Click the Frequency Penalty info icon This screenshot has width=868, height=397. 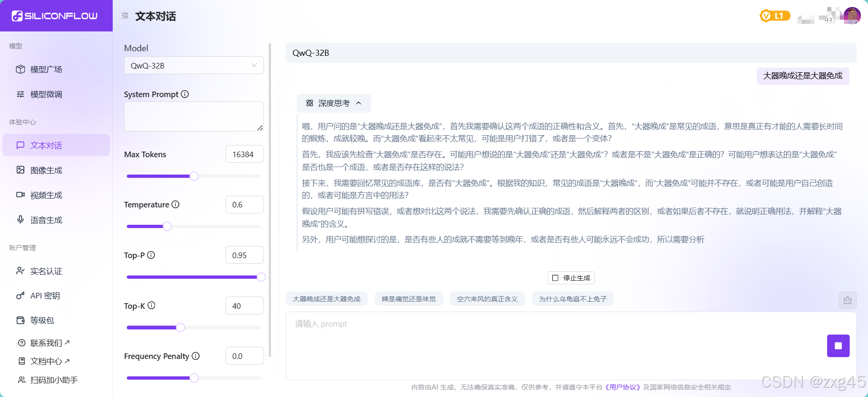coord(196,356)
